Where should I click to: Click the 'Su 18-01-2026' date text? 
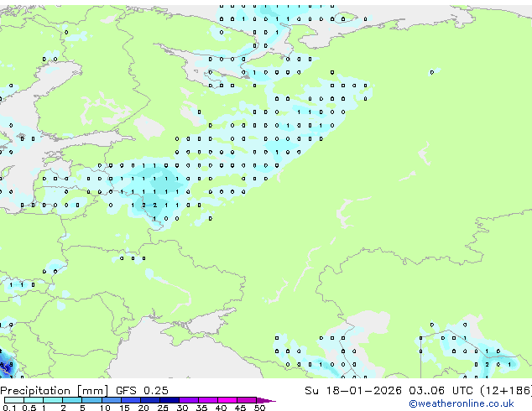[x=353, y=391]
